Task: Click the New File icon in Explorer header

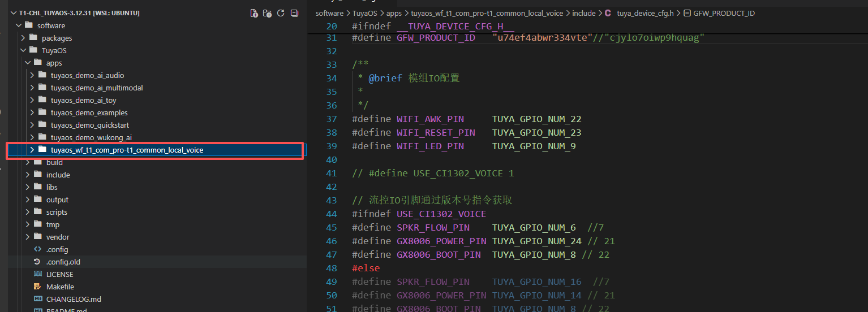Action: (x=254, y=13)
